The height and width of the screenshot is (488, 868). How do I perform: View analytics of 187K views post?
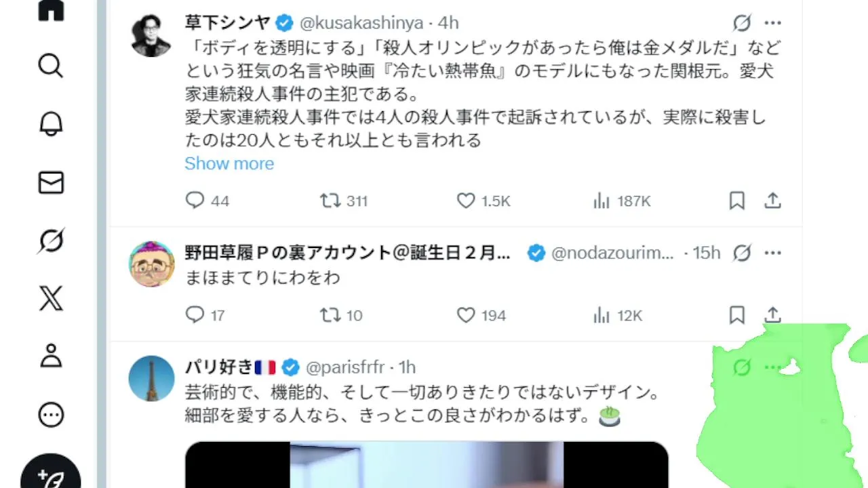[x=622, y=201]
